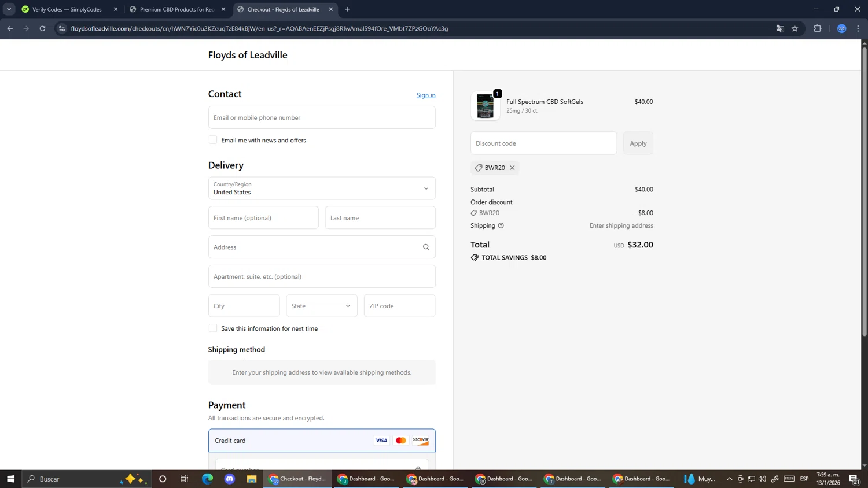The width and height of the screenshot is (868, 488).
Task: Click the Shipping help question icon
Action: tap(501, 225)
